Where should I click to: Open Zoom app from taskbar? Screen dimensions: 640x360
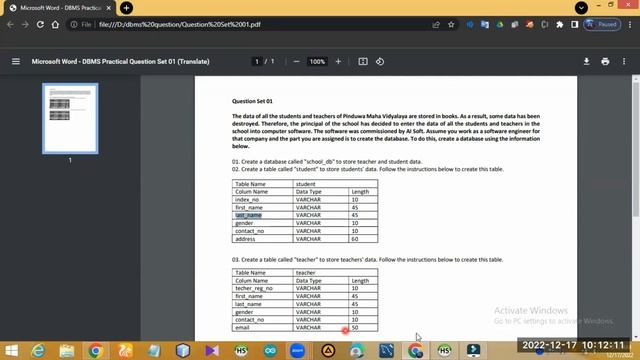[x=298, y=351]
